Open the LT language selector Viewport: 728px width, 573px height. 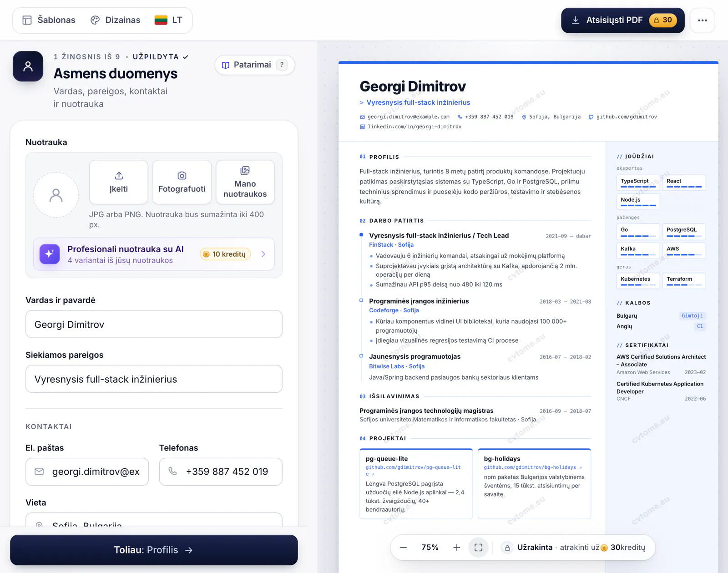pyautogui.click(x=169, y=20)
